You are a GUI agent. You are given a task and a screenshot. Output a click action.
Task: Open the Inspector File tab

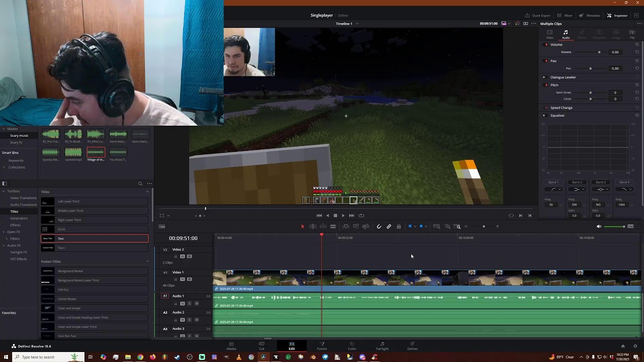pyautogui.click(x=632, y=34)
